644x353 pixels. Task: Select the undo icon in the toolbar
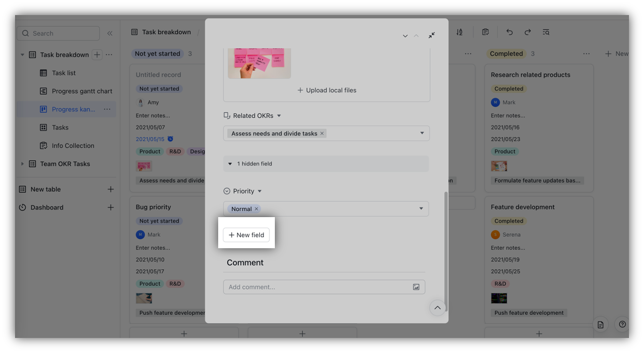509,32
